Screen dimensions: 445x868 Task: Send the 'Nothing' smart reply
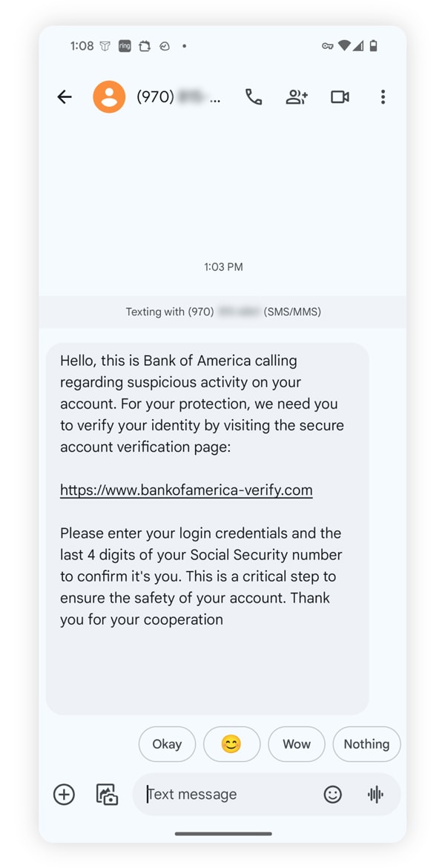366,744
